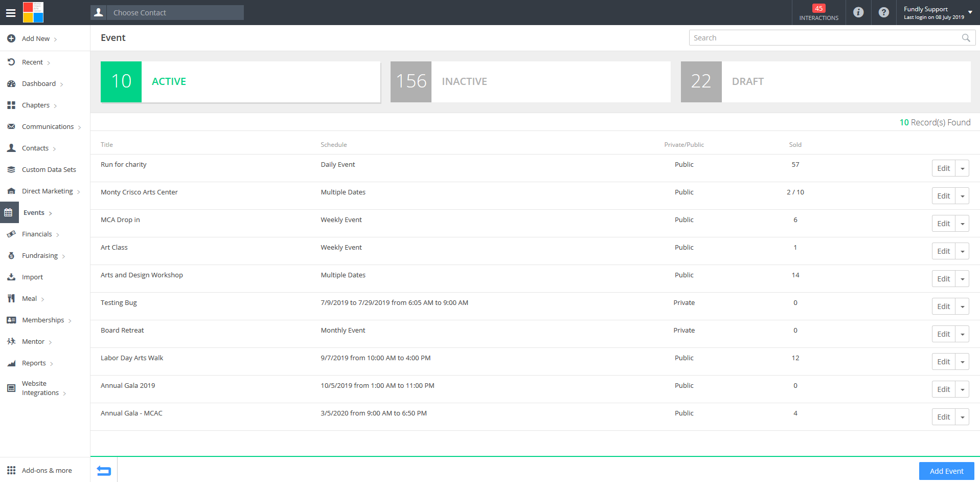Switch to the Inactive events tab

(x=531, y=82)
